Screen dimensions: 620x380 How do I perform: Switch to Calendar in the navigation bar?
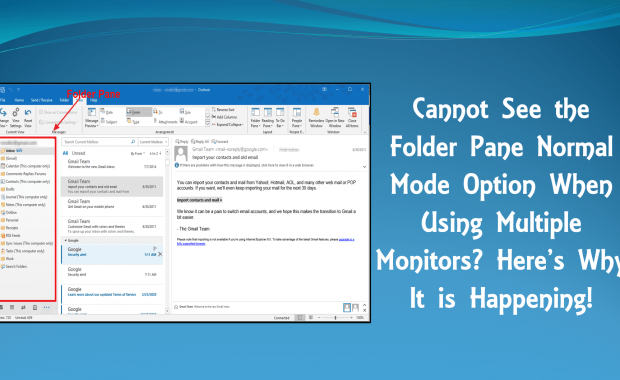12,307
